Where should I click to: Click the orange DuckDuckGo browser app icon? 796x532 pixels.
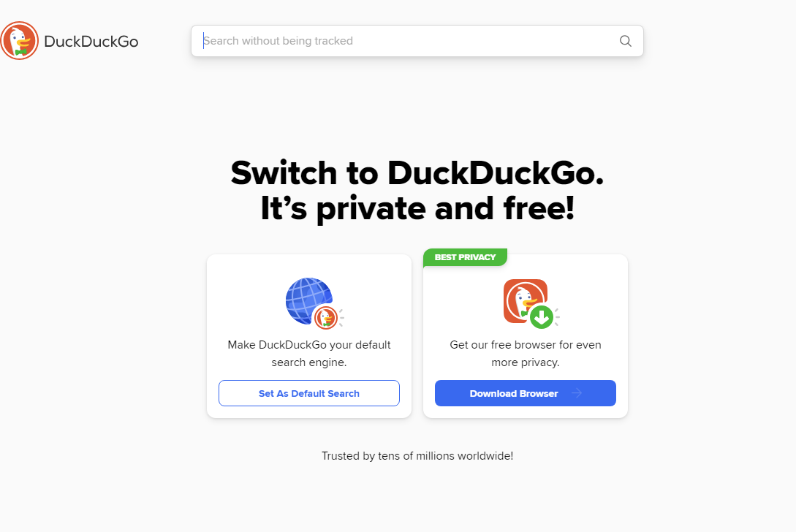point(525,300)
